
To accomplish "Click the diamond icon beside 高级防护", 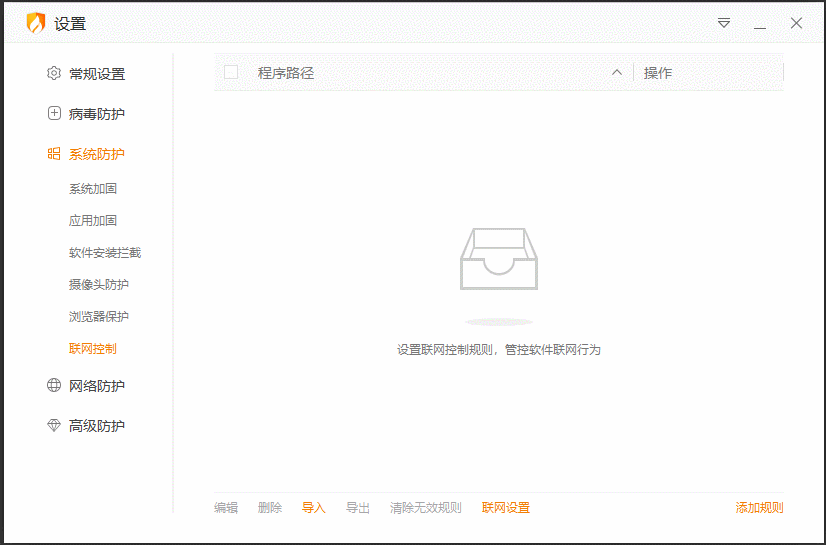I will pyautogui.click(x=54, y=425).
